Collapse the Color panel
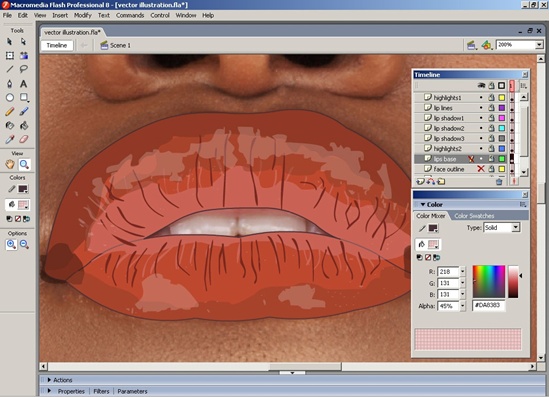Screen dimensions: 549x397 pos(423,204)
